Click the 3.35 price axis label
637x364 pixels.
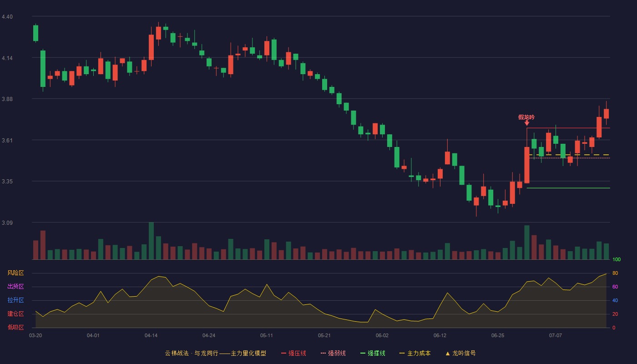click(x=7, y=182)
